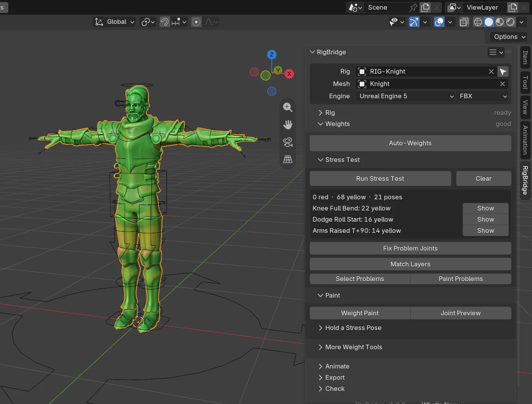Click the rig object icon beside RIG-Knight
The image size is (532, 404).
pos(362,71)
